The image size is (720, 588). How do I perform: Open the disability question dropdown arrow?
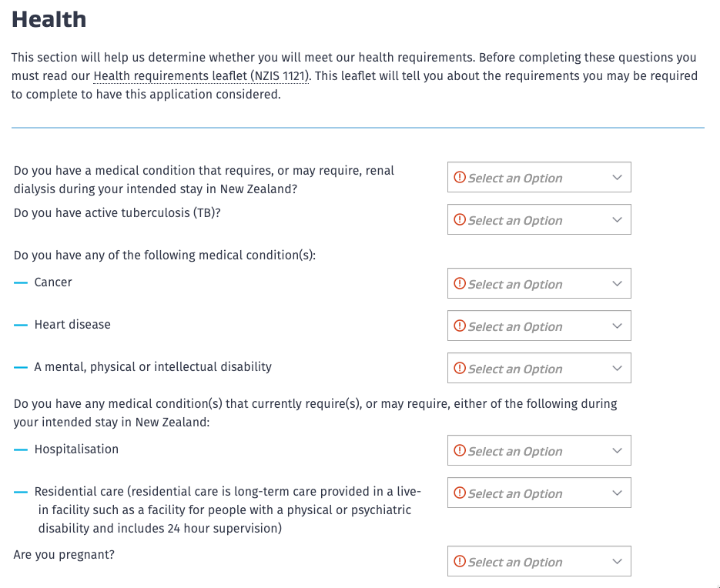(617, 369)
